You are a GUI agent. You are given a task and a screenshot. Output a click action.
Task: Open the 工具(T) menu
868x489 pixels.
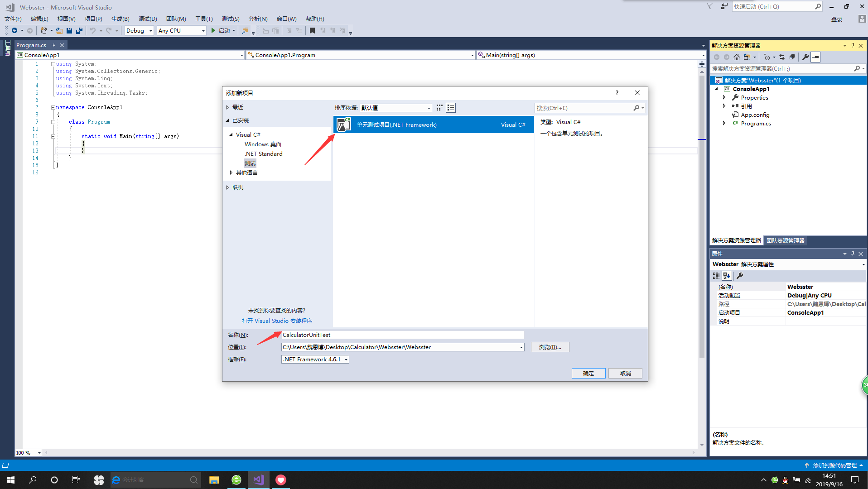pos(204,19)
